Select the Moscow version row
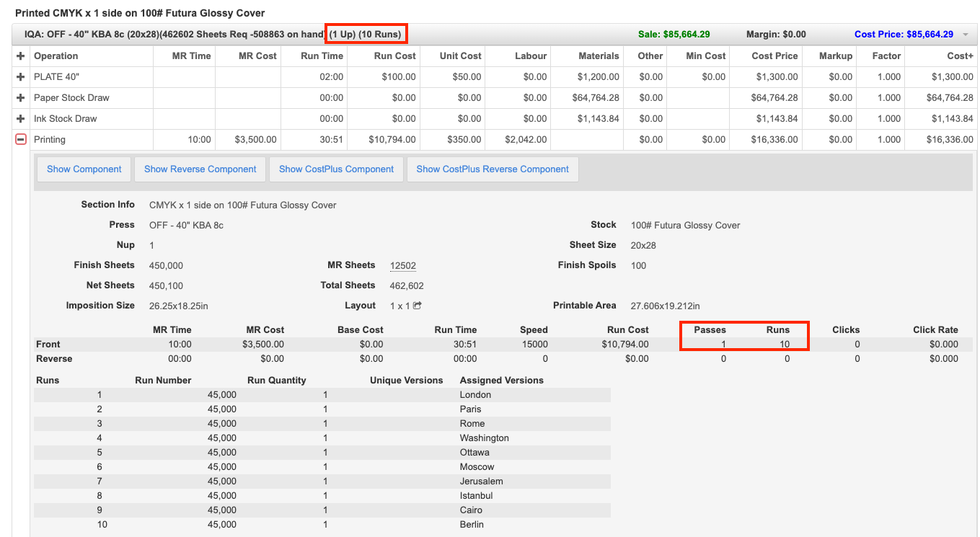This screenshot has height=537, width=980. (322, 467)
